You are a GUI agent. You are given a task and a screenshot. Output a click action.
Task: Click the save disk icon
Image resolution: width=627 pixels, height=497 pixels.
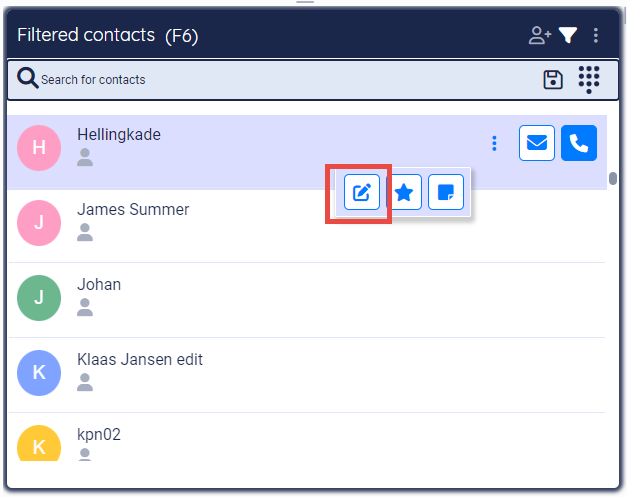553,80
